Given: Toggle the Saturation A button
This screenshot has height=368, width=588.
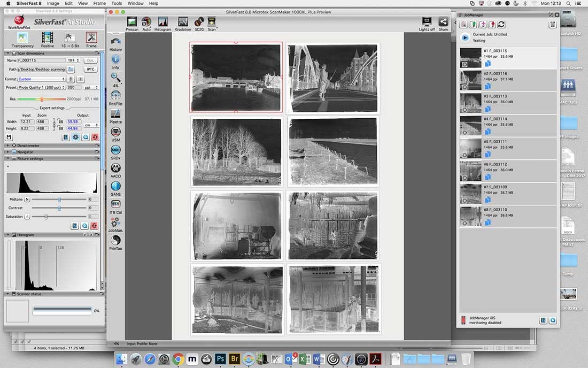Looking at the screenshot, I should (27, 217).
